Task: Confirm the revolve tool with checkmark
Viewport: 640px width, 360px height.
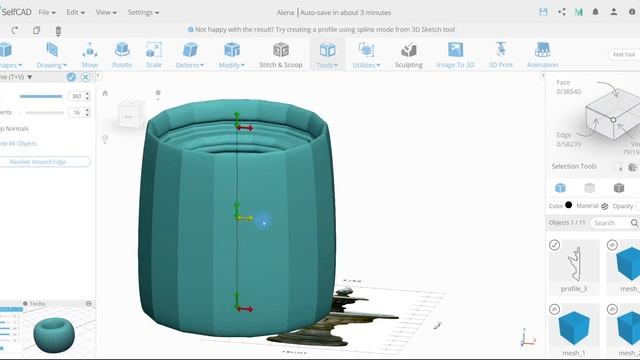Action: 71,77
